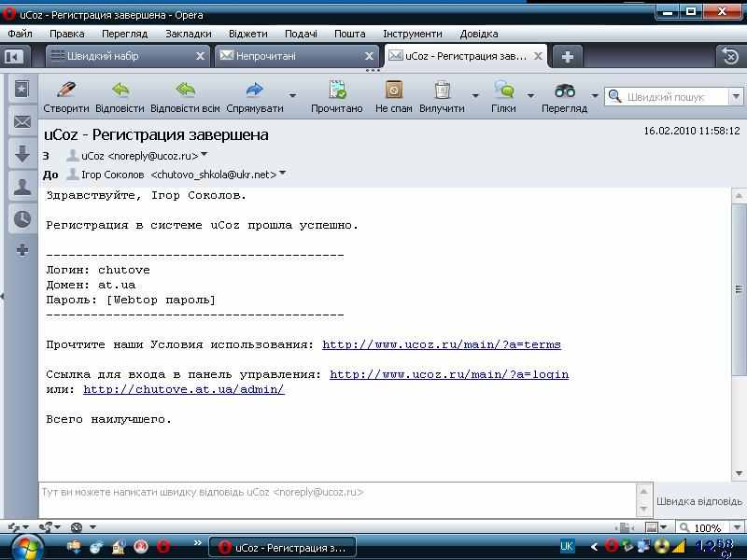Close the Швидкий набір tab

point(201,56)
